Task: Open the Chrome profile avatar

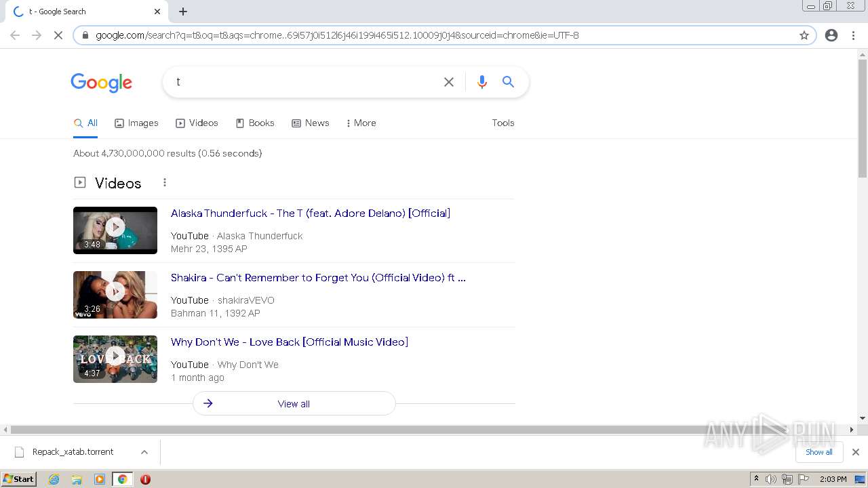Action: click(x=831, y=35)
